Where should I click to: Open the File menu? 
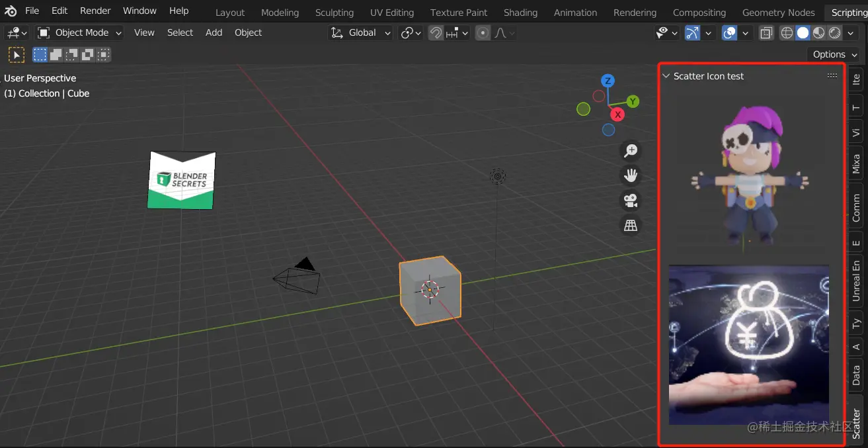point(32,11)
